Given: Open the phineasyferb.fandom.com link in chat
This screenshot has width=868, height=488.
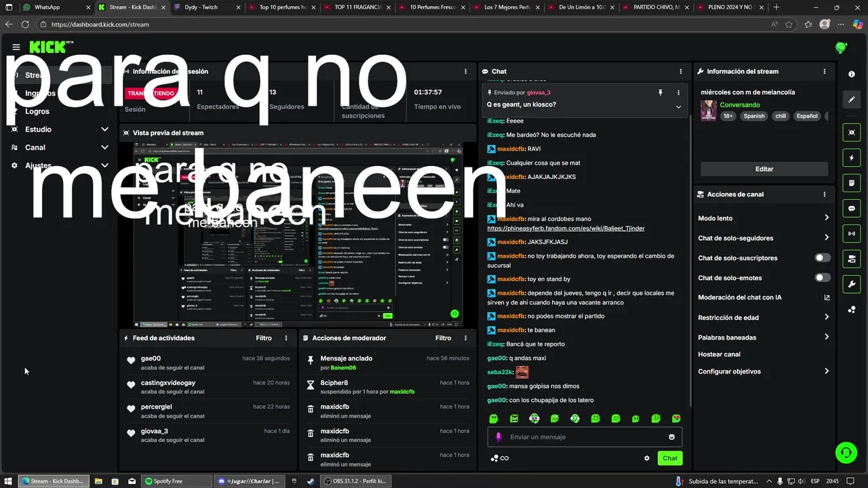Looking at the screenshot, I should (566, 228).
